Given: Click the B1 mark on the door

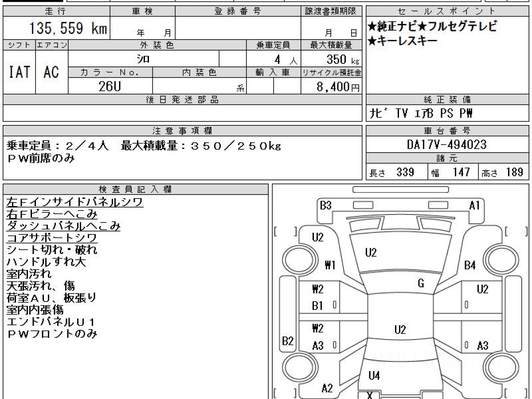Looking at the screenshot, I should tap(317, 305).
